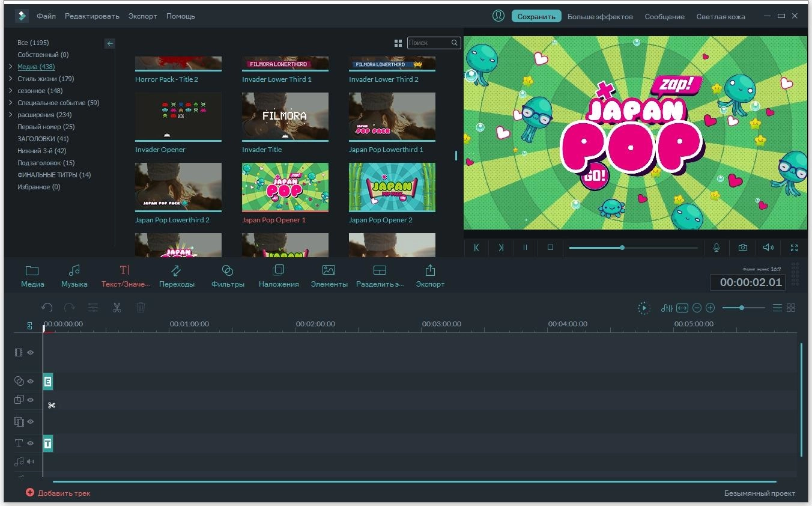Open Сообщение in top bar
This screenshot has height=506, width=812.
point(664,17)
